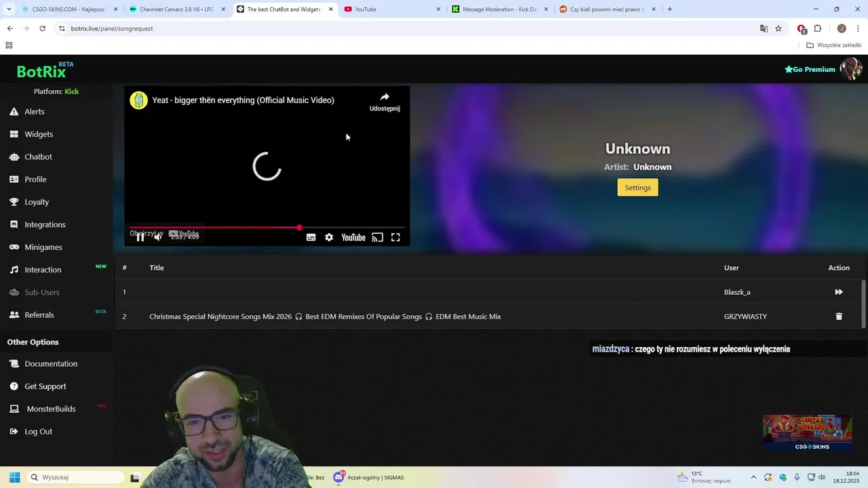Open YouTube player settings gear
868x488 pixels.
click(x=329, y=237)
